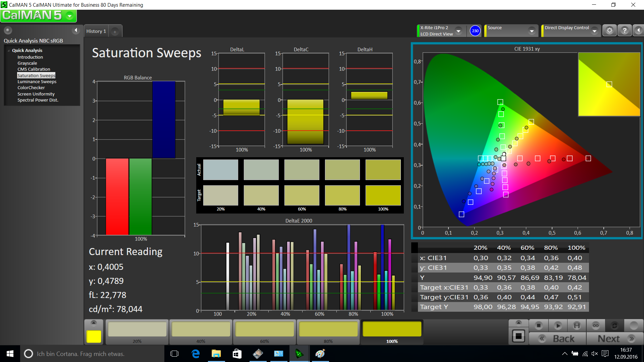
Task: Open help with the question mark icon
Action: [x=625, y=31]
